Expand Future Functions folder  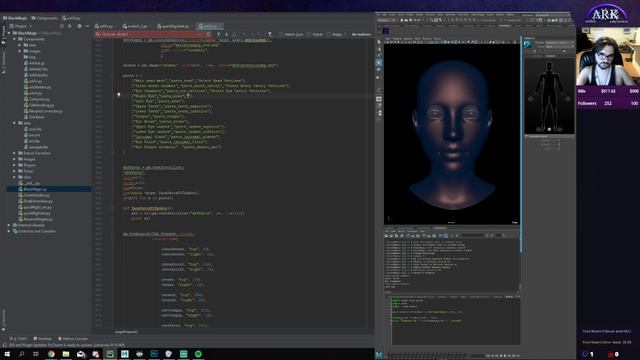[14, 153]
